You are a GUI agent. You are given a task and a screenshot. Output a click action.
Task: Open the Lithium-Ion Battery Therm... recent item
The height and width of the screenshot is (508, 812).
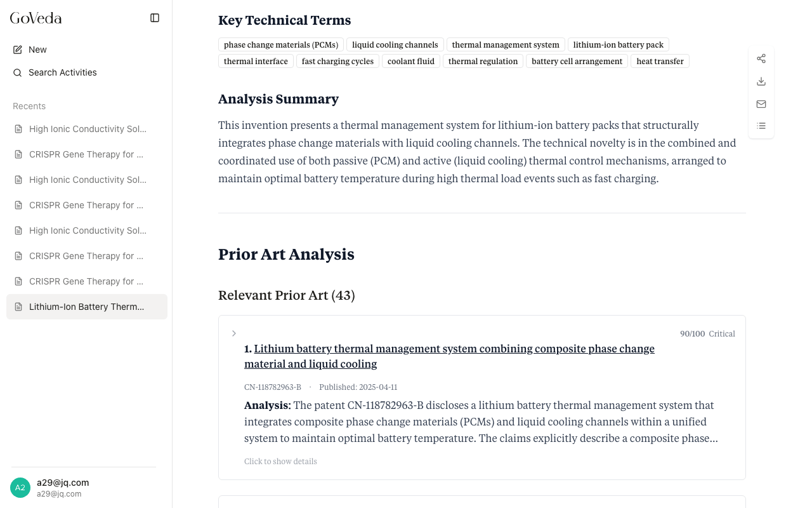tap(87, 307)
